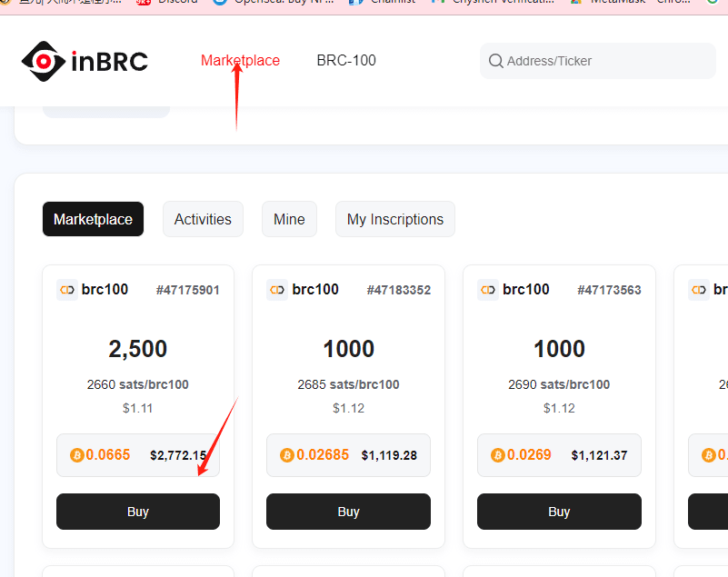The image size is (728, 577).
Task: Select the Marketplace filter pill
Action: point(93,219)
